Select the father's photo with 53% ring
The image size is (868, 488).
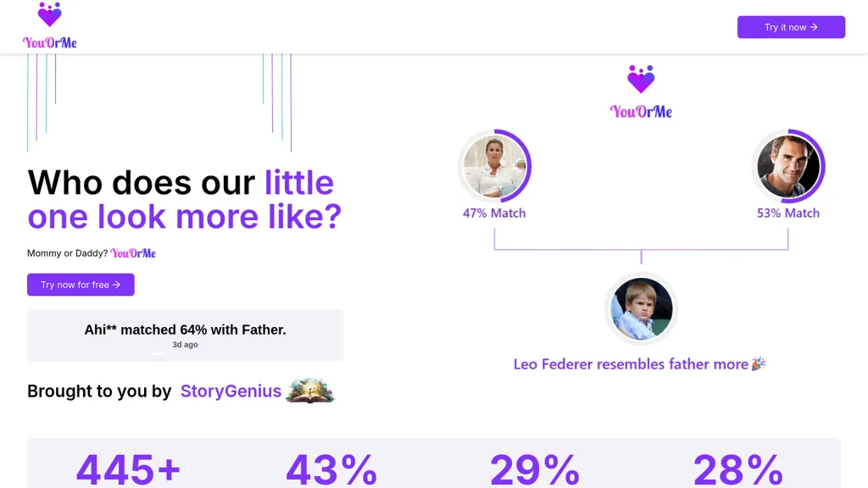click(788, 166)
